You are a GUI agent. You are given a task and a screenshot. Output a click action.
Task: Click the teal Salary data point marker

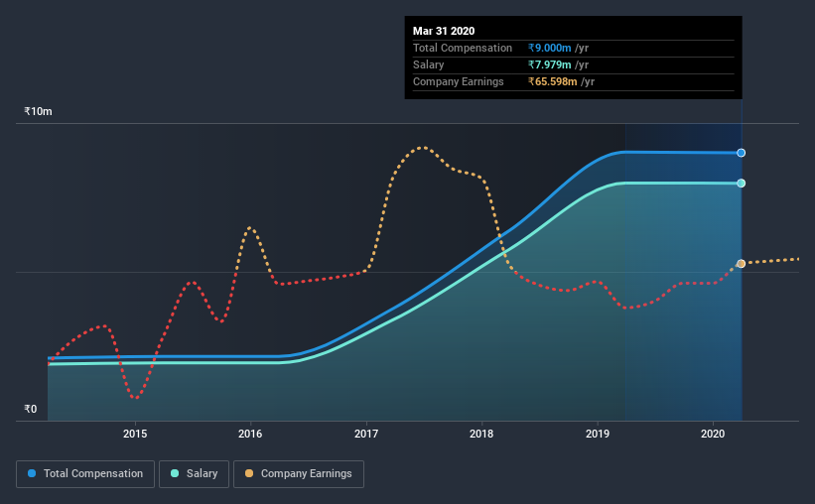[742, 184]
